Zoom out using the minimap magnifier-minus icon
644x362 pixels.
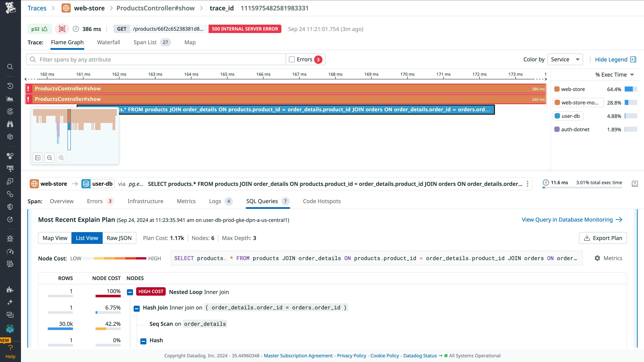49,158
